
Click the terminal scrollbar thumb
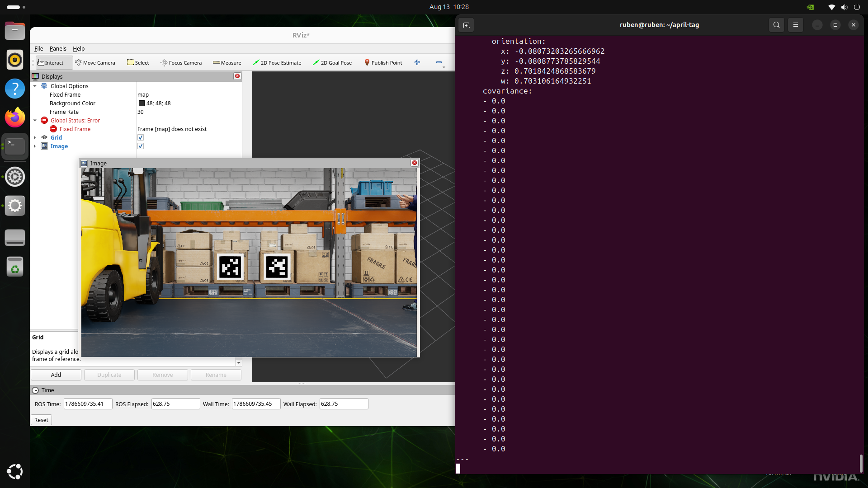(x=861, y=463)
